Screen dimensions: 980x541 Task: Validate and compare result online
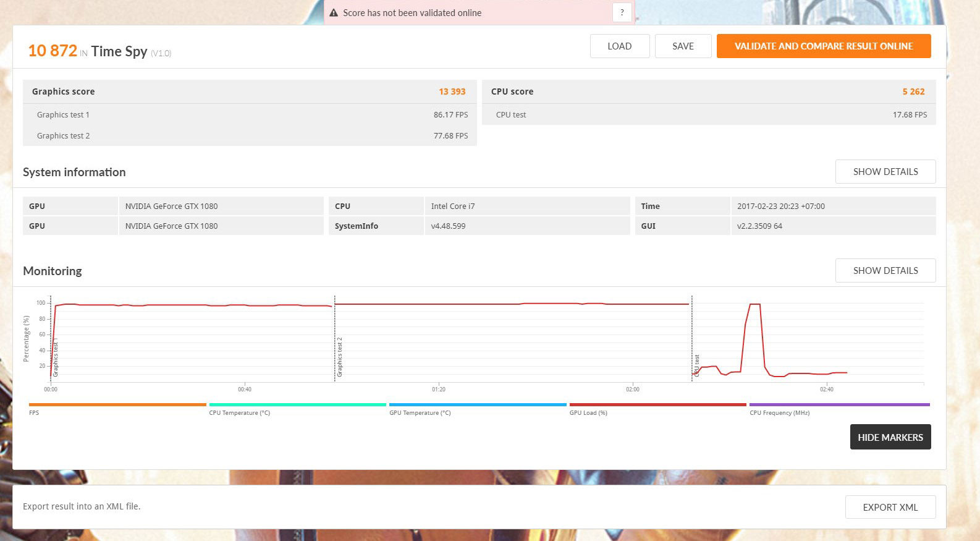coord(823,46)
